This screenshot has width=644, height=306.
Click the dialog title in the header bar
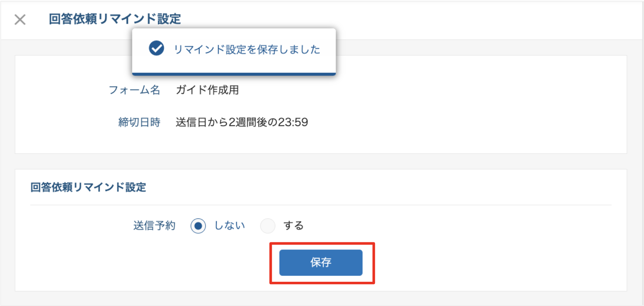pyautogui.click(x=115, y=19)
